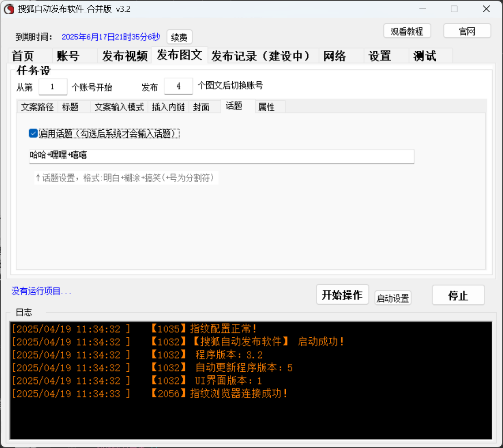Viewport: 503px width, 448px height.
Task: Open the 发布视频 tab
Action: [125, 56]
